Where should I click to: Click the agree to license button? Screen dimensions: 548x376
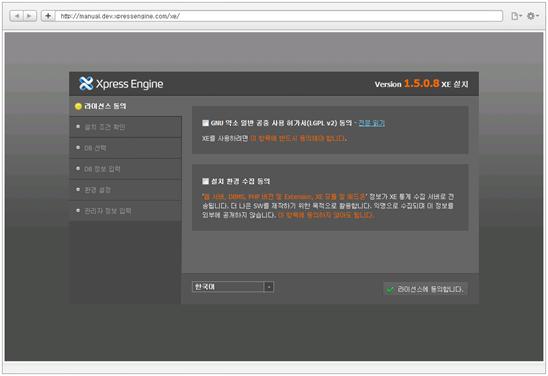425,289
